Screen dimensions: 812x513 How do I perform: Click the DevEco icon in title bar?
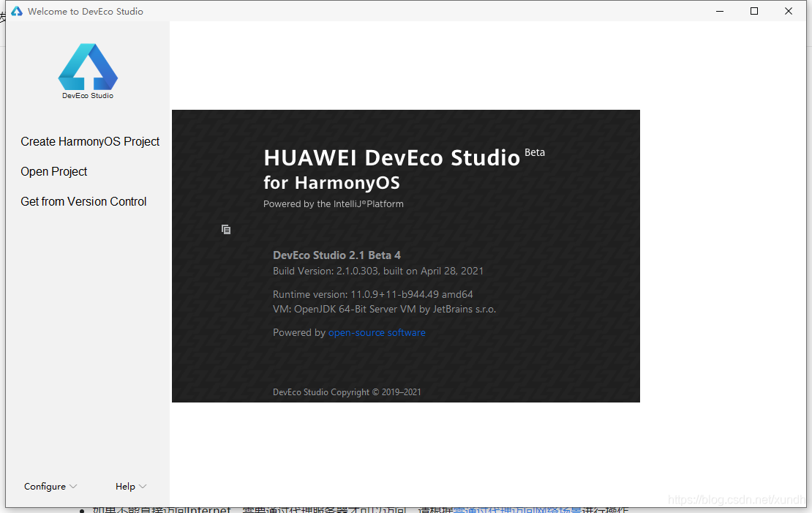[x=17, y=11]
